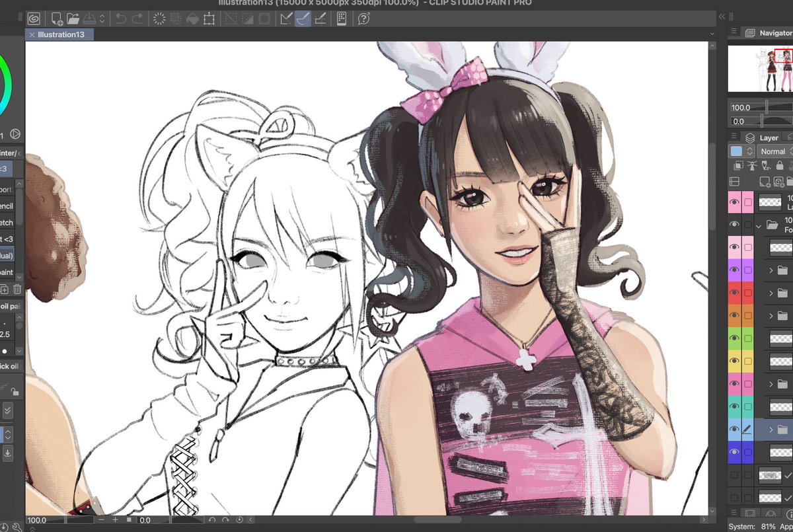Click the Clear (sparkle) toolbar icon
Viewport: 793px width, 532px height.
(159, 19)
